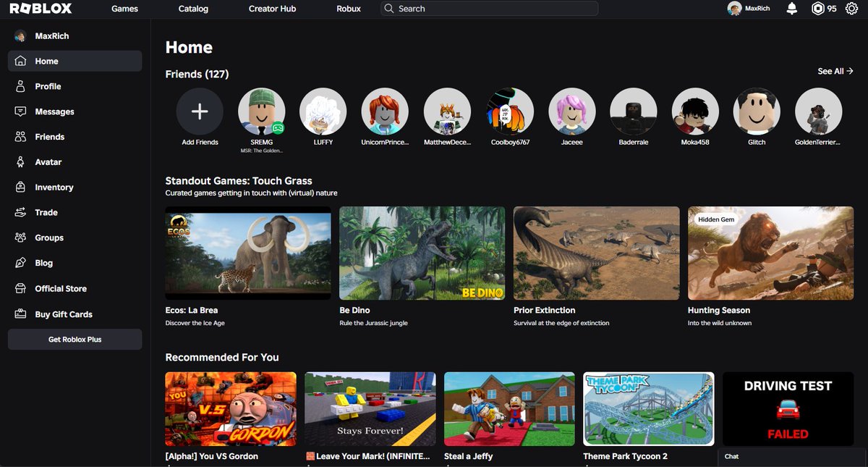Open You VS Gordon thumbnail

click(x=231, y=409)
